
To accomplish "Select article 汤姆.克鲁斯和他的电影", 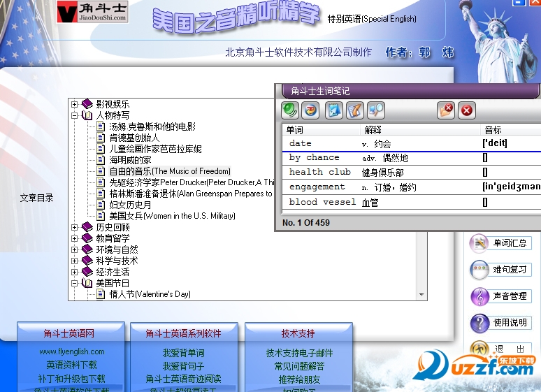I will [x=152, y=126].
